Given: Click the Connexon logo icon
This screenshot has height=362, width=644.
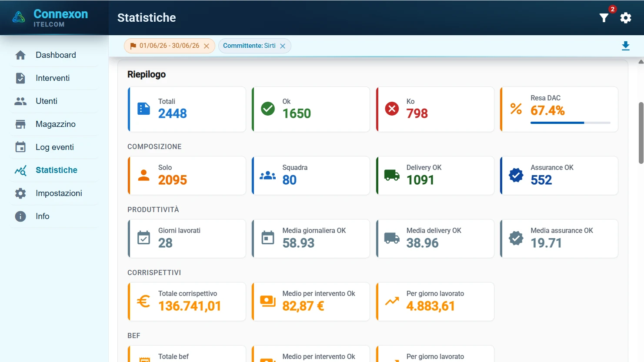Looking at the screenshot, I should 19,17.
